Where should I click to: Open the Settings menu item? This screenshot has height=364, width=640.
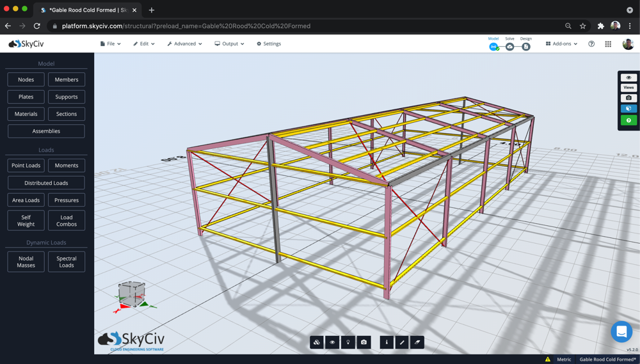coord(269,44)
